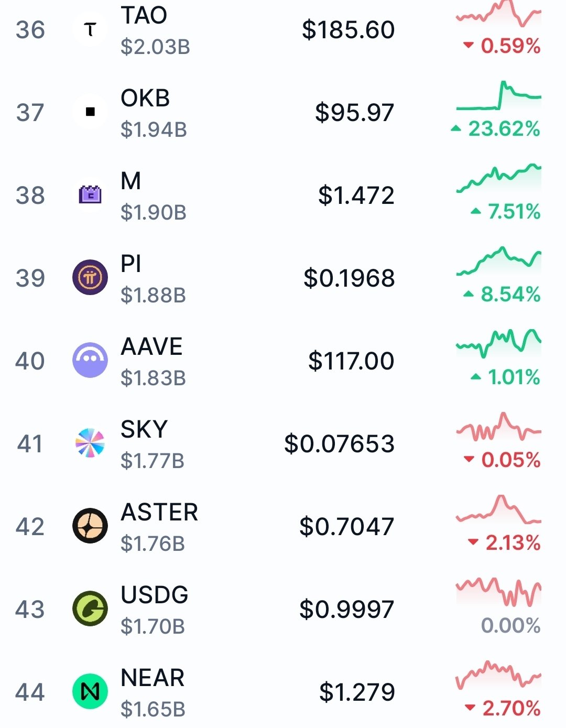Image resolution: width=566 pixels, height=728 pixels.
Task: Click the NEAR red sparkline chart
Action: coord(498,675)
